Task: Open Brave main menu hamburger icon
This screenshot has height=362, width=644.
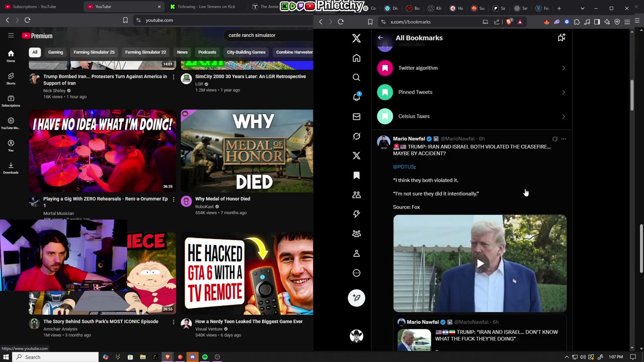Action: 627,22
